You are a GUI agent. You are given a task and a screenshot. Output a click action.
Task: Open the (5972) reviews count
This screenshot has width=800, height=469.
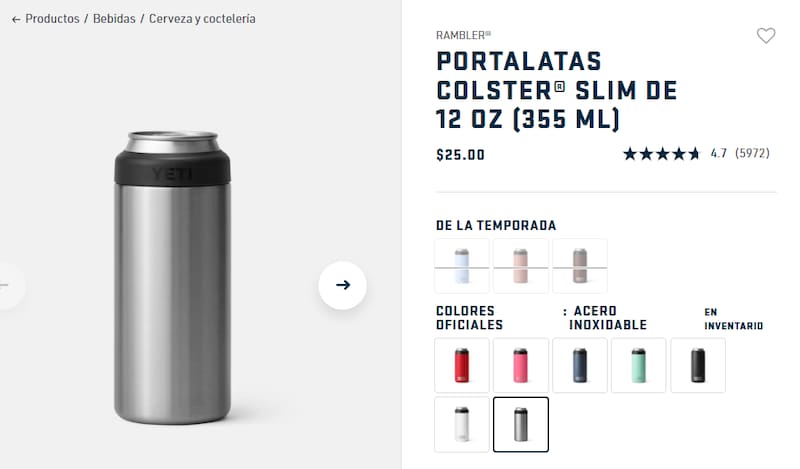tap(752, 154)
